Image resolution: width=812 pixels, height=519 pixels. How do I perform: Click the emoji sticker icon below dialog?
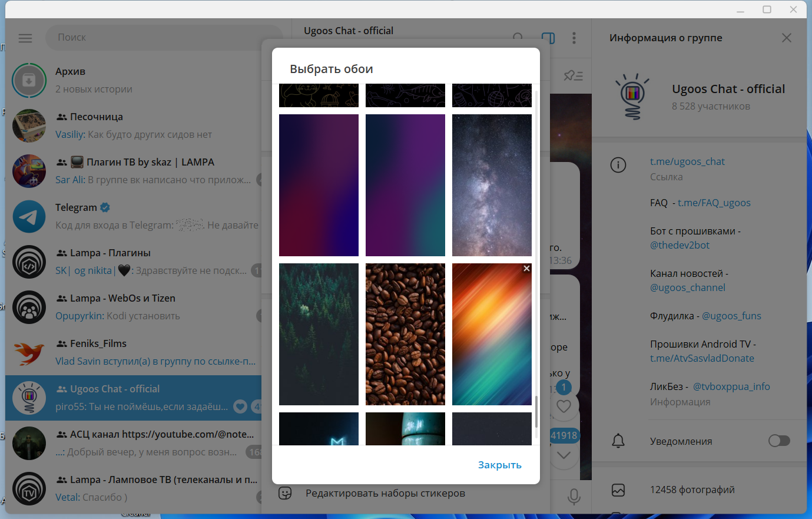[285, 493]
